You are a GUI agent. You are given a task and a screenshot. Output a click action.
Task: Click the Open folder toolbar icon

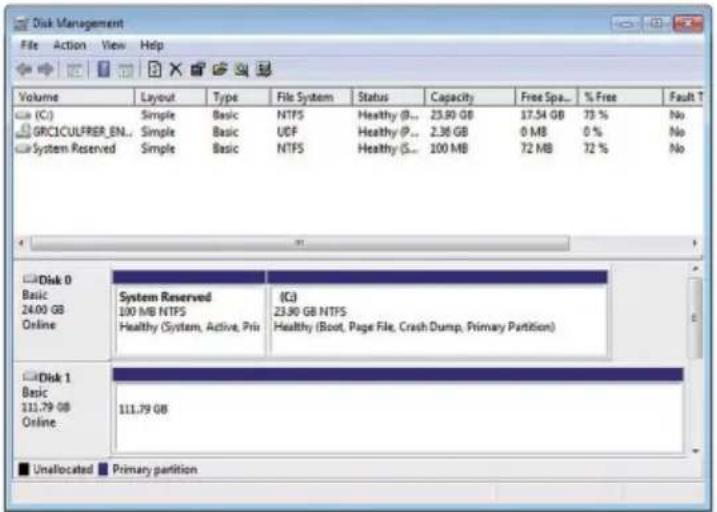click(219, 69)
